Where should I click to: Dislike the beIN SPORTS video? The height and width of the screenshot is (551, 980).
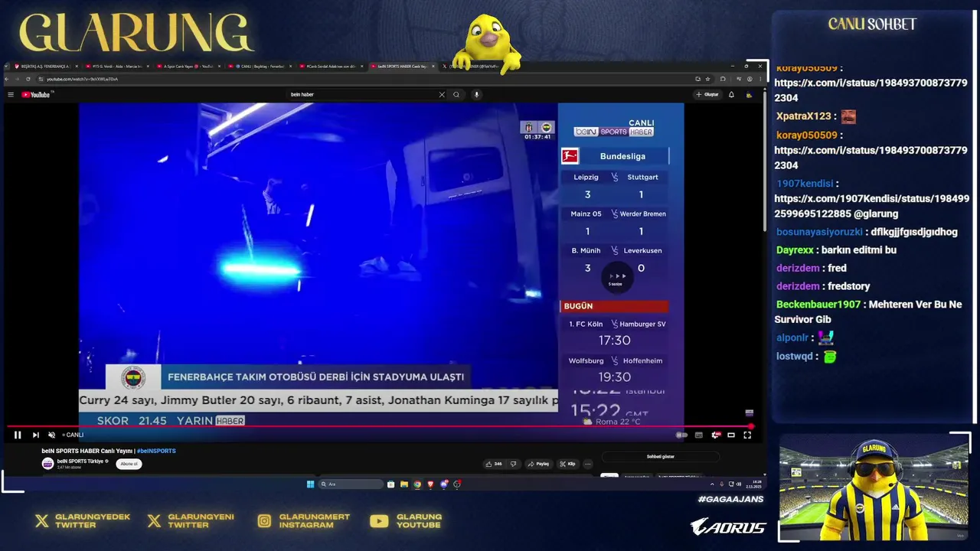pos(513,464)
